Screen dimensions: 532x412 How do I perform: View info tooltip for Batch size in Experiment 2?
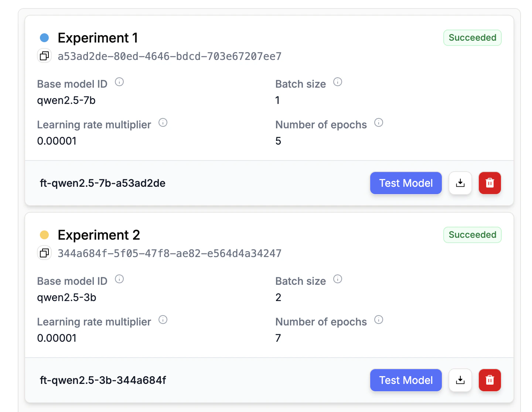tap(337, 279)
